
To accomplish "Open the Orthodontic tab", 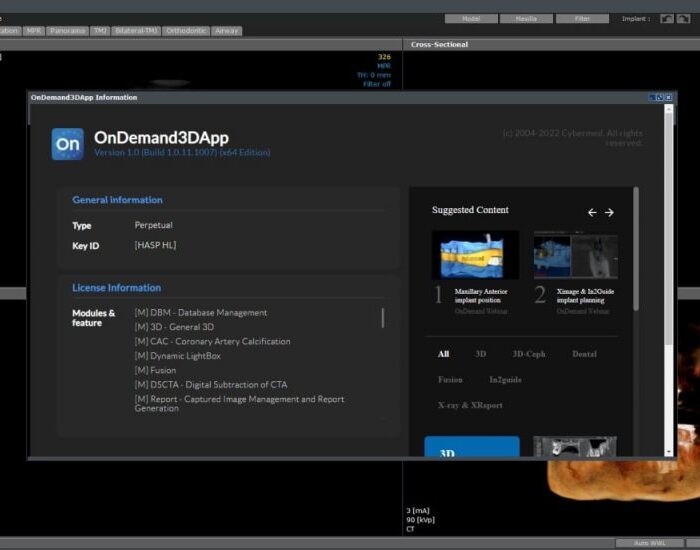I will [x=186, y=31].
